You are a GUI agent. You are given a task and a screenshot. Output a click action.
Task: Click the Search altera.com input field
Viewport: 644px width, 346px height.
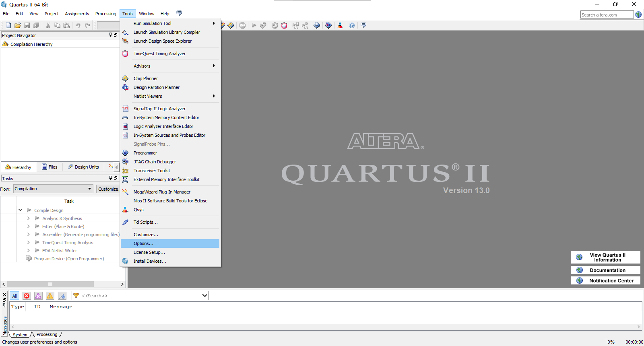[607, 15]
